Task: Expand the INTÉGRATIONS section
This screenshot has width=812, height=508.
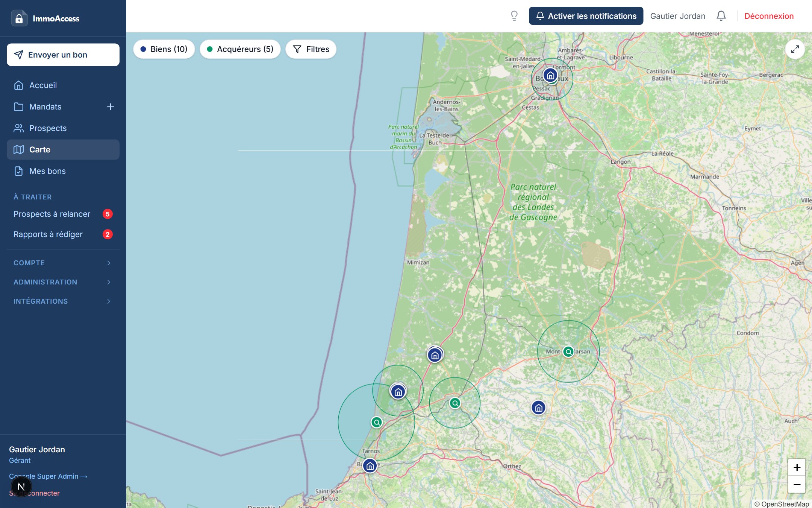Action: tap(63, 301)
